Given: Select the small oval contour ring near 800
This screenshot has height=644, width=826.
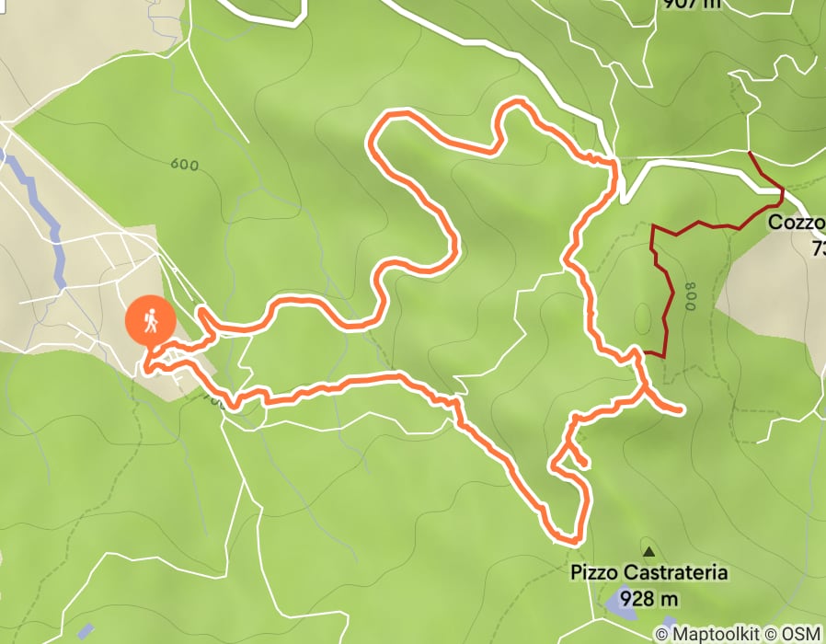Looking at the screenshot, I should pos(643,318).
